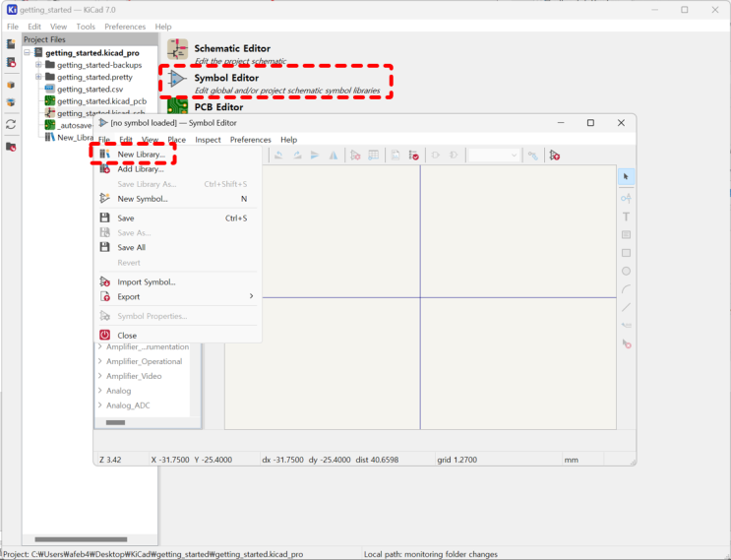Toggle synchronized pins edit mode icon

coord(533,156)
